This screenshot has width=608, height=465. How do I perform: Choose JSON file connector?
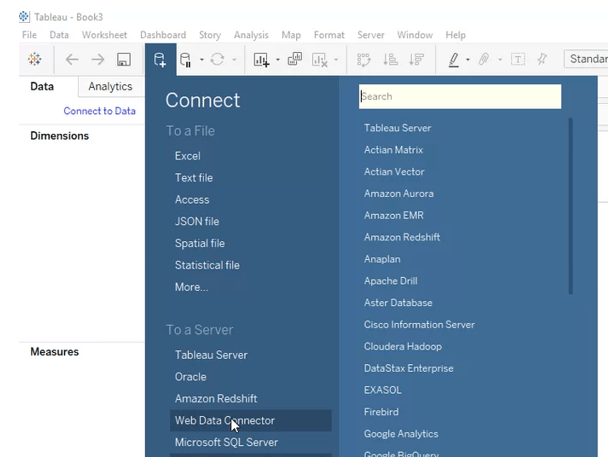click(x=197, y=221)
